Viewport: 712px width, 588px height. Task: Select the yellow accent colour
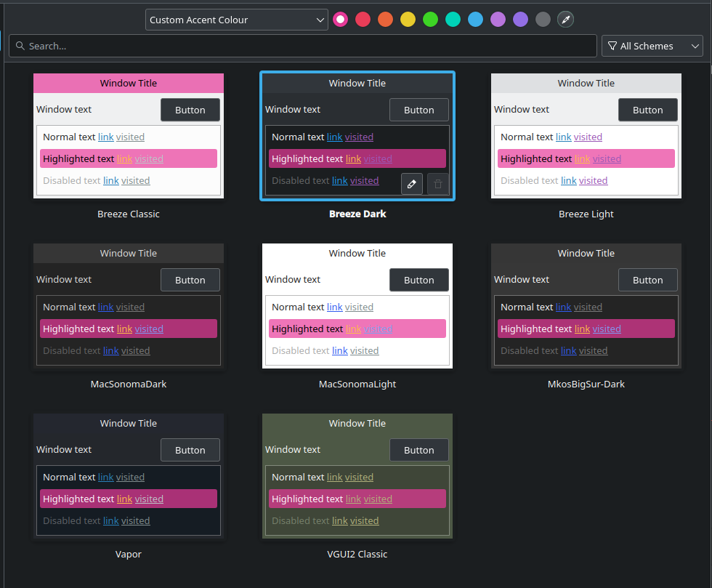pyautogui.click(x=408, y=20)
